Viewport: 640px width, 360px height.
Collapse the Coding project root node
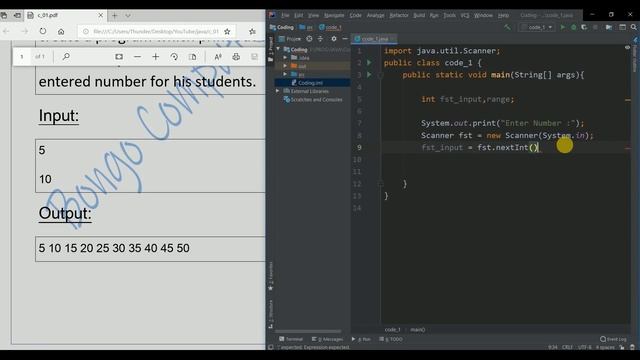point(278,49)
